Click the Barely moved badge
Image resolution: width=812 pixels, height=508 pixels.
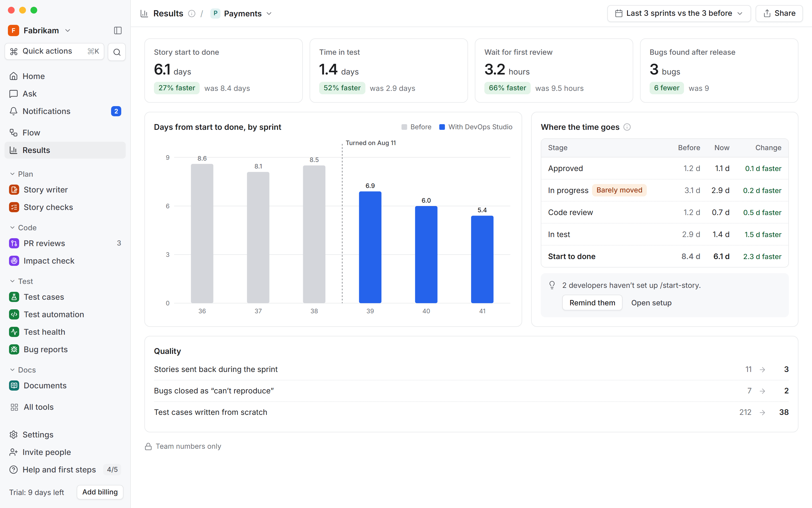point(619,190)
